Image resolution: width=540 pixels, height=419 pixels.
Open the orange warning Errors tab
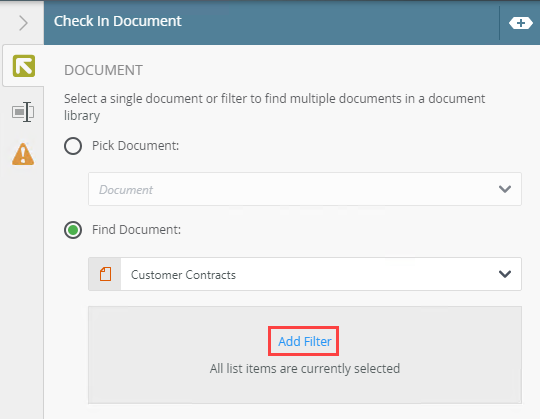click(x=23, y=154)
